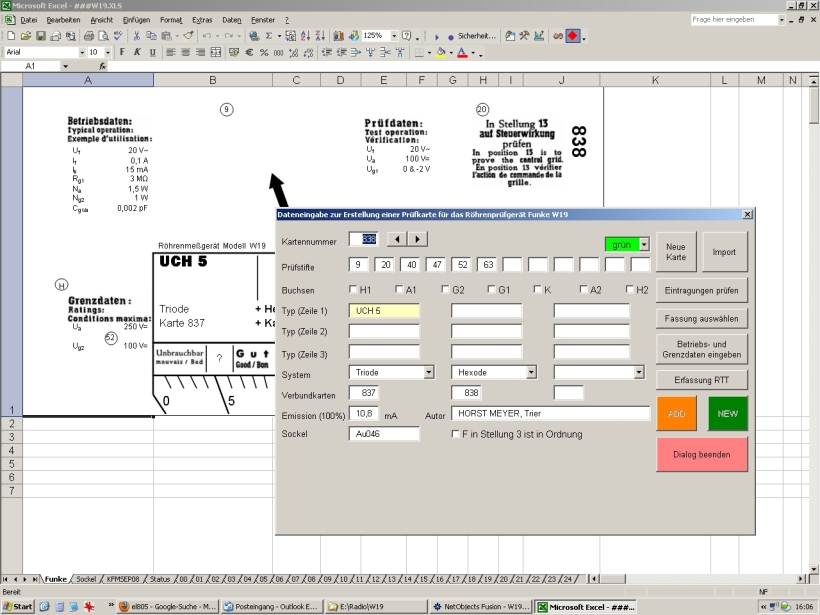Open the Einfügen menu
This screenshot has width=820, height=615.
[136, 20]
